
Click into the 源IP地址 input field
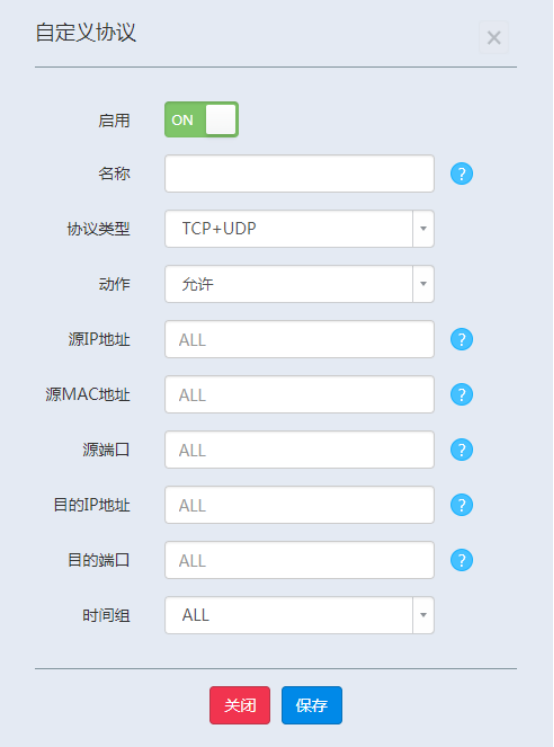tap(299, 339)
